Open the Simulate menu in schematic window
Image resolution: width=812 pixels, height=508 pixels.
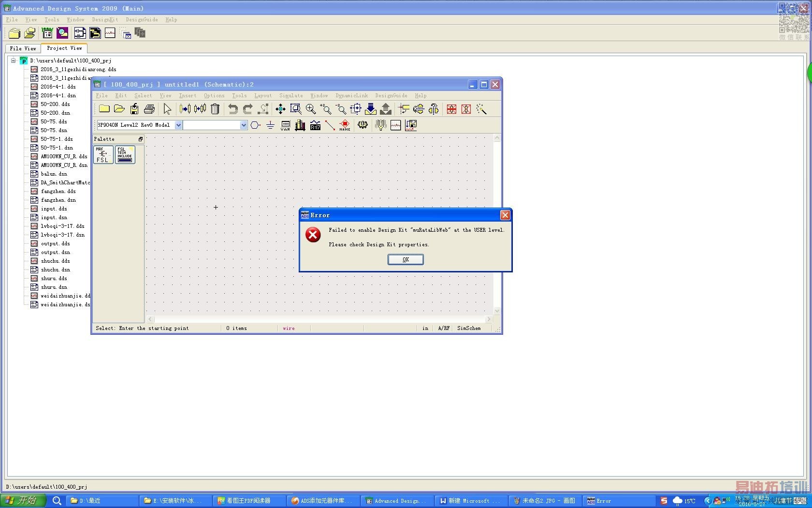point(291,96)
